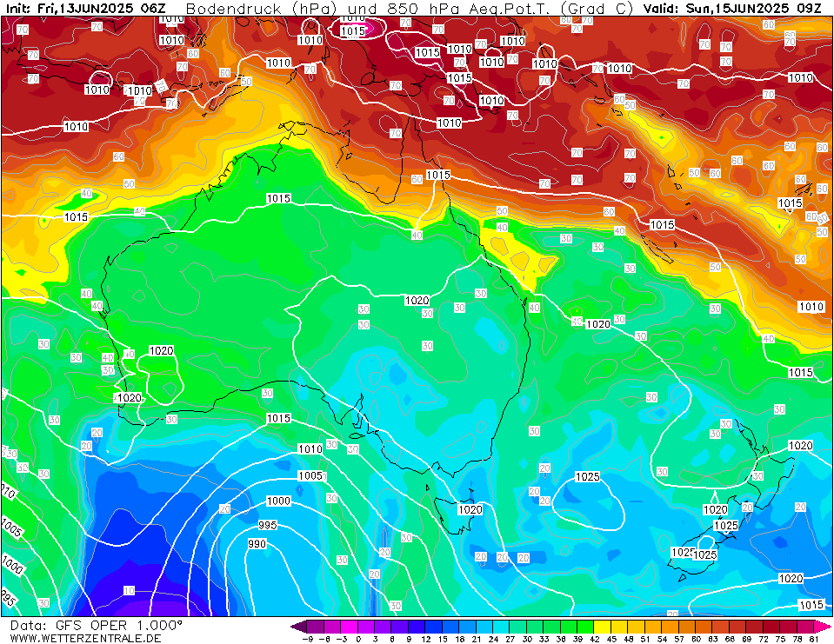834x644 pixels.
Task: Click the 0 legend value label
Action: [358, 639]
